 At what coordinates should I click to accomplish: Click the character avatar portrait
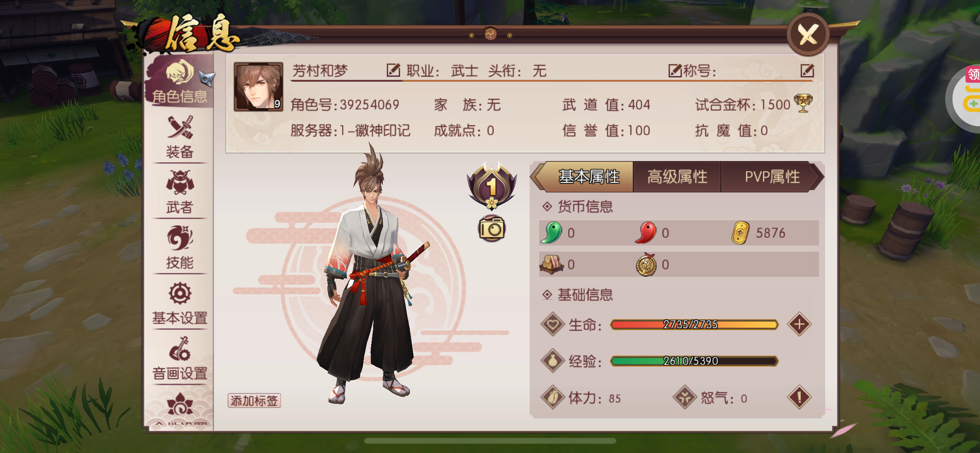point(259,87)
